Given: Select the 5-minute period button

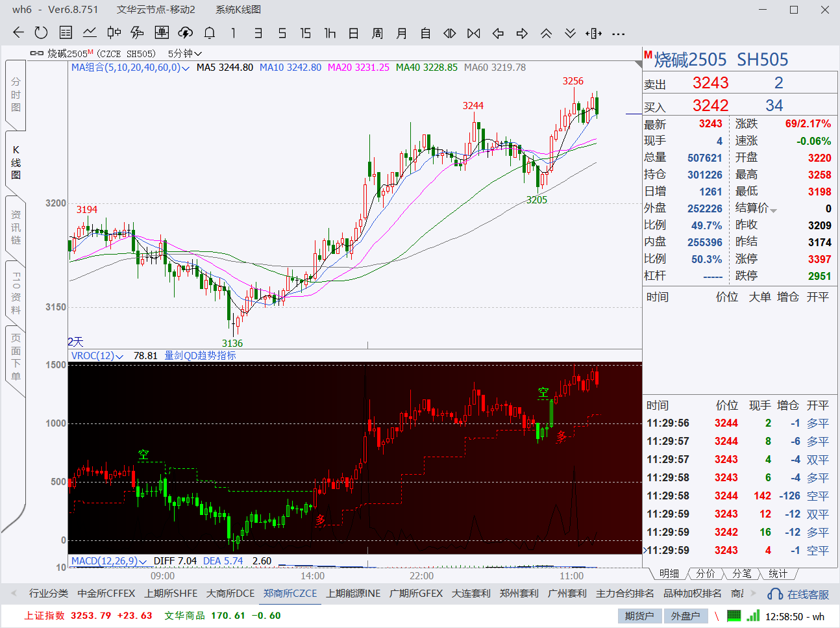Looking at the screenshot, I should 282,32.
